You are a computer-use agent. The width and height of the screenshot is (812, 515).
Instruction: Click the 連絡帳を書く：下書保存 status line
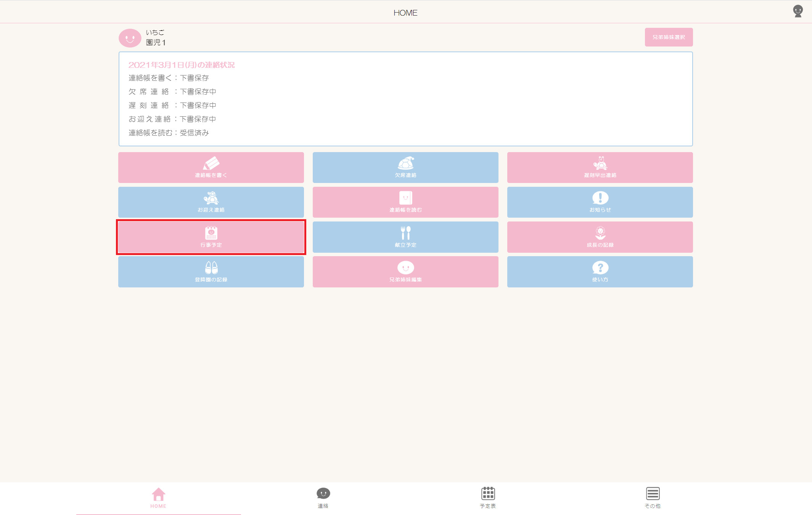click(x=169, y=78)
